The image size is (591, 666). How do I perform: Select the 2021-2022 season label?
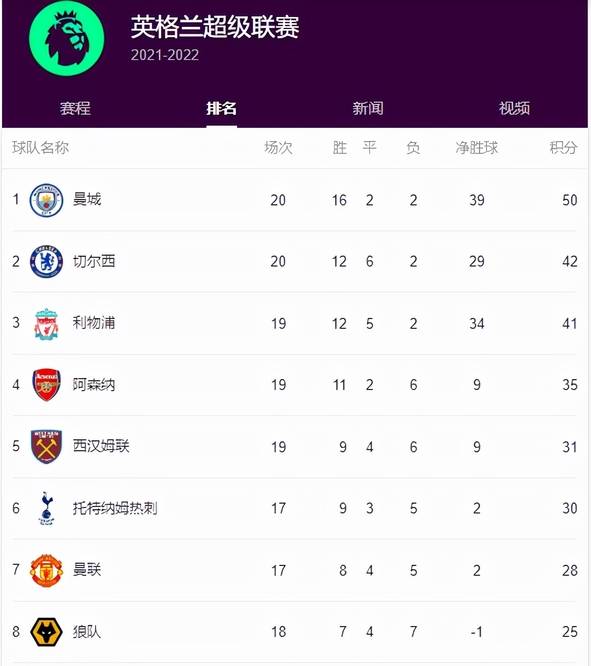(x=165, y=55)
